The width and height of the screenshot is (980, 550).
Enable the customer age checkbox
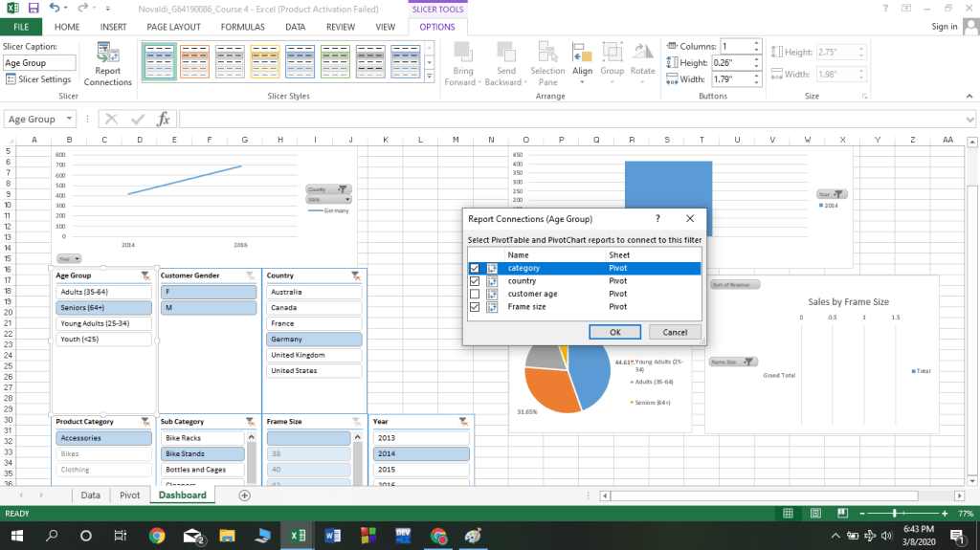[475, 294]
